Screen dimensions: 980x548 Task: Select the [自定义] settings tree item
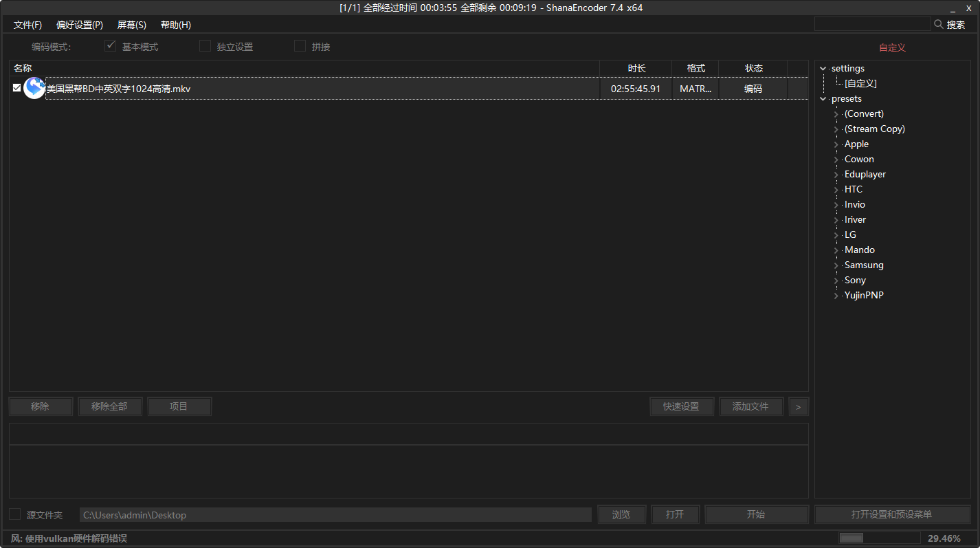[x=860, y=83]
